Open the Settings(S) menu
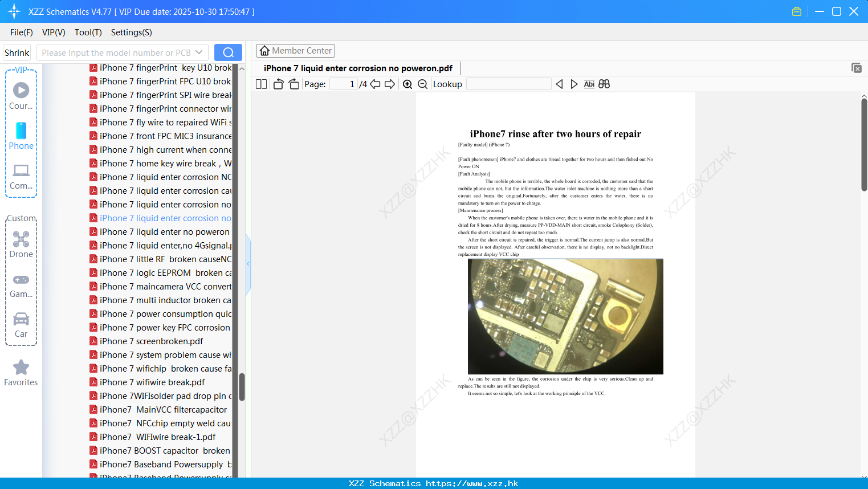 pos(132,32)
